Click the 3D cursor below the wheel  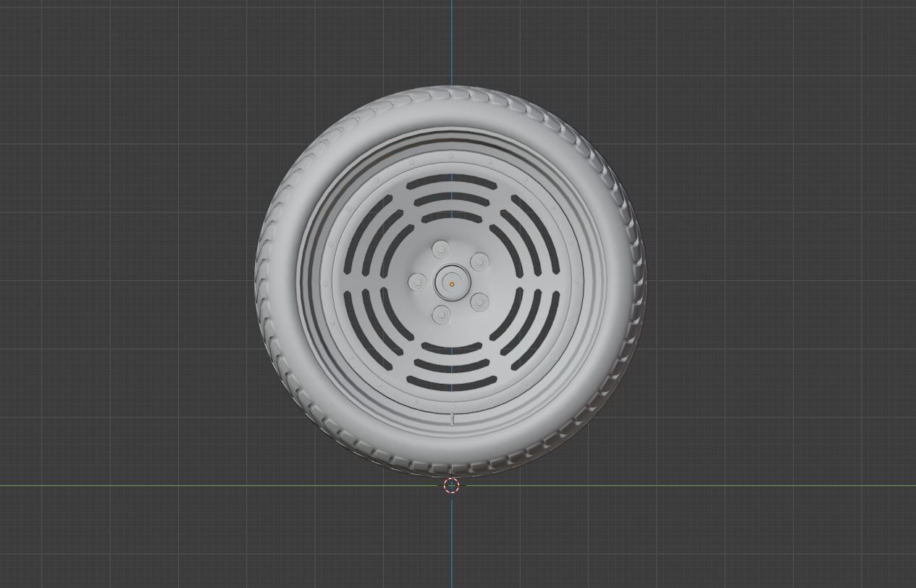click(x=452, y=486)
